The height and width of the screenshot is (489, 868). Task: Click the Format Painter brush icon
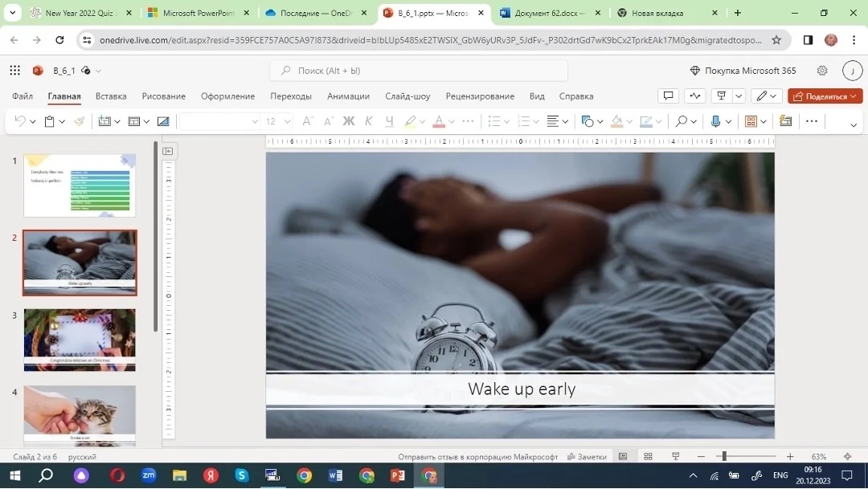click(x=79, y=121)
